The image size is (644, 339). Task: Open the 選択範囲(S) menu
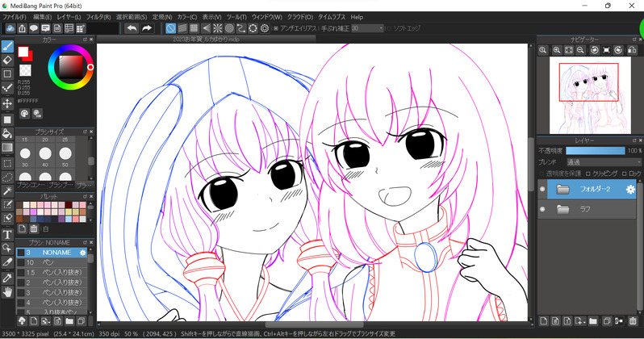pyautogui.click(x=132, y=17)
